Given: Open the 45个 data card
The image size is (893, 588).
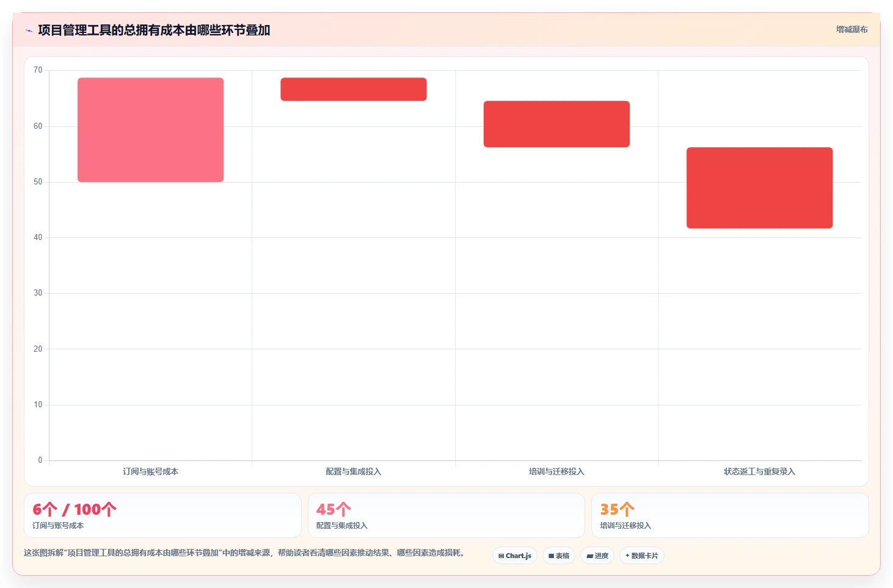Looking at the screenshot, I should [447, 515].
